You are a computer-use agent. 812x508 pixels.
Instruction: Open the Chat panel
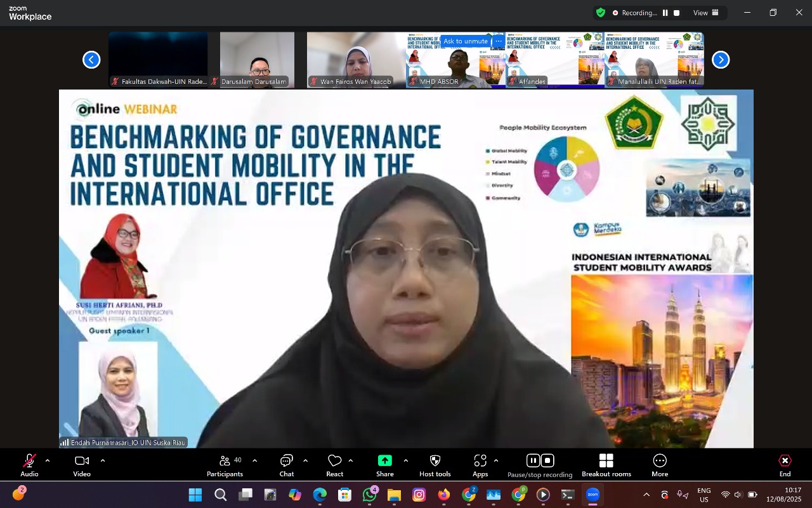[x=287, y=465]
